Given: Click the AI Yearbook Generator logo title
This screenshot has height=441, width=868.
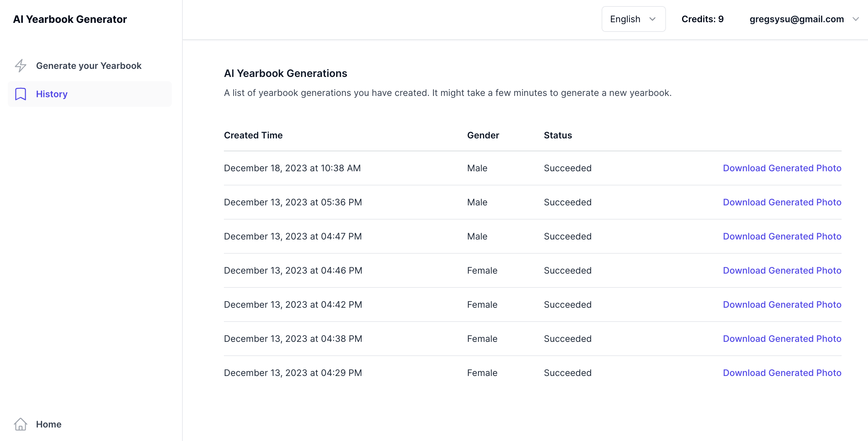Looking at the screenshot, I should pyautogui.click(x=70, y=19).
